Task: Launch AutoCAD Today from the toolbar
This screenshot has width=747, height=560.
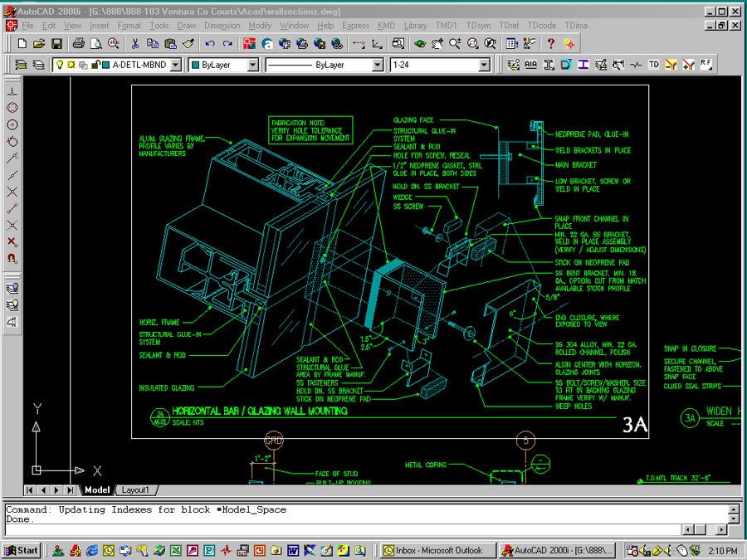Action: pyautogui.click(x=249, y=44)
